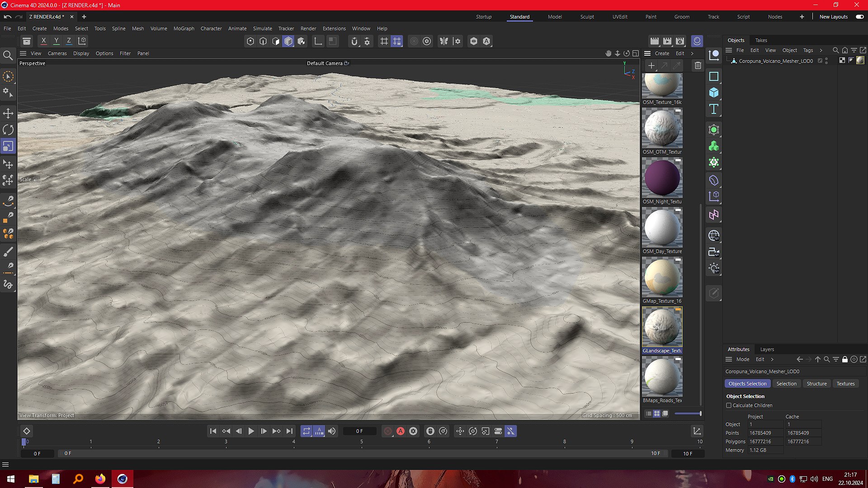The image size is (868, 488).
Task: Click the Text spline icon
Action: [714, 109]
